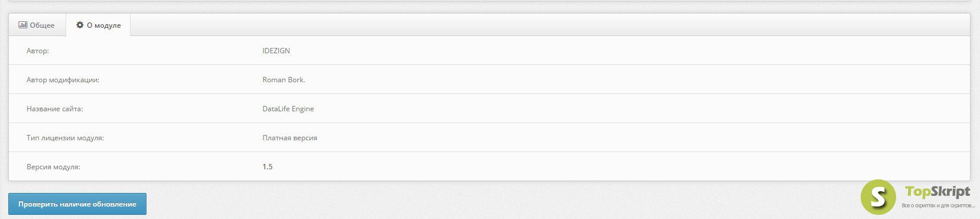Click the DataLife Engine site name value
The image size is (980, 219).
pos(288,109)
